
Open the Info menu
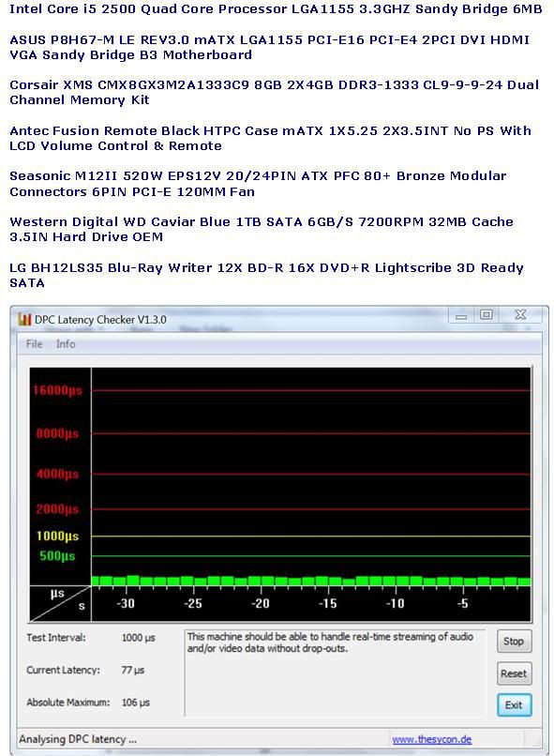[66, 344]
